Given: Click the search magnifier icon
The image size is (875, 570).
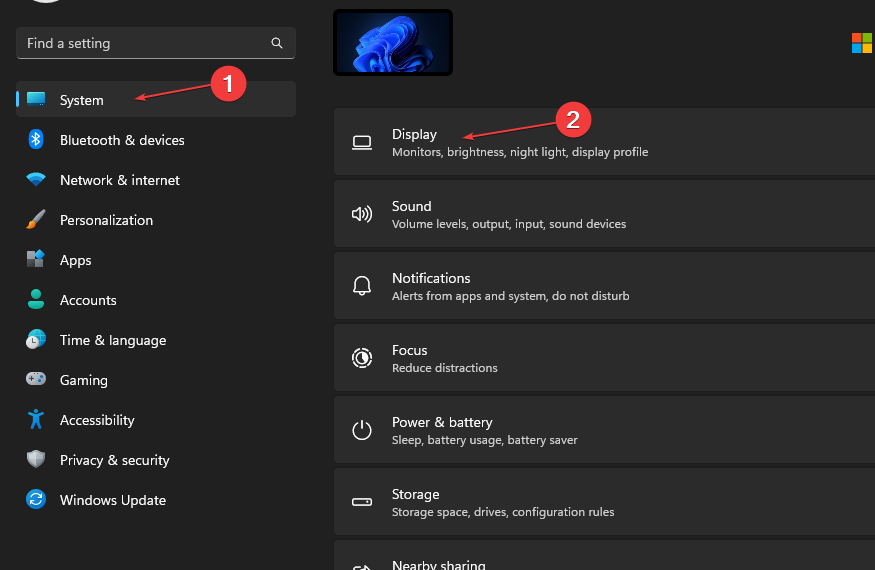Looking at the screenshot, I should click(x=277, y=44).
